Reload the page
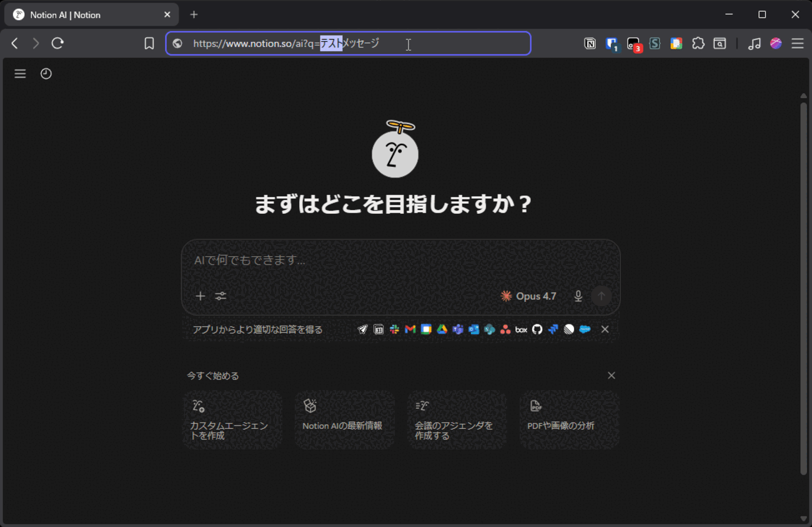Image resolution: width=812 pixels, height=527 pixels. click(x=57, y=43)
